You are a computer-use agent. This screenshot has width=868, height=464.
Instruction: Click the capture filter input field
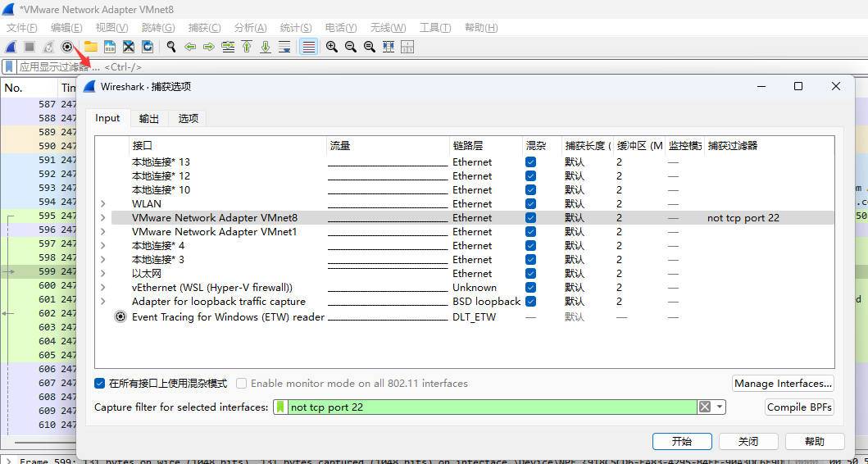coord(492,407)
